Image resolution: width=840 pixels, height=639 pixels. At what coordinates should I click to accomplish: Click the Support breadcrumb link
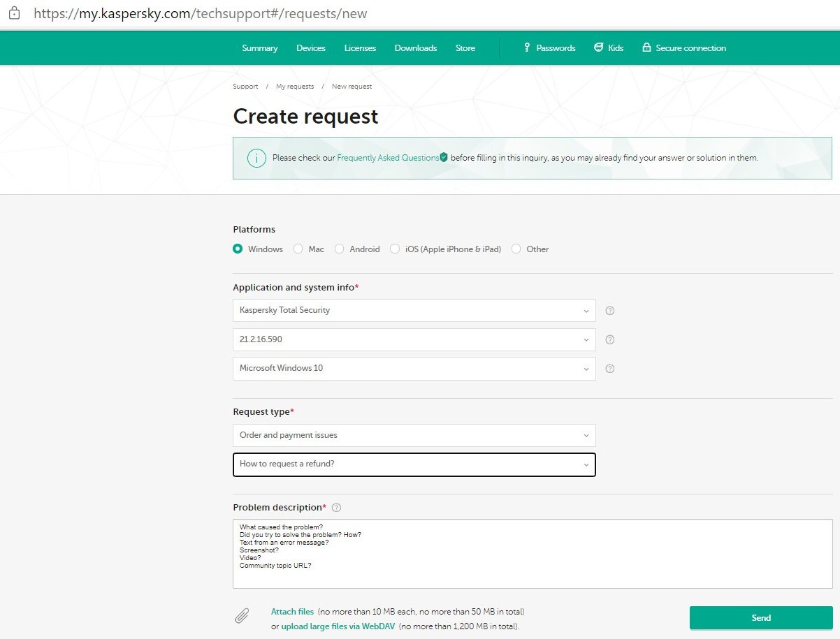(x=245, y=87)
